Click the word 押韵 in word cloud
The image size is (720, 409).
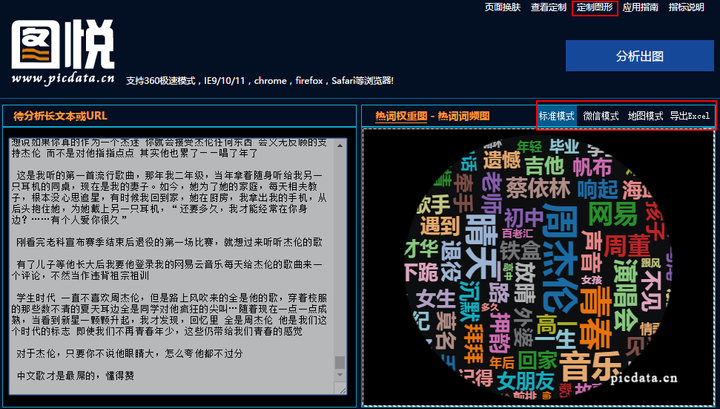tap(502, 332)
